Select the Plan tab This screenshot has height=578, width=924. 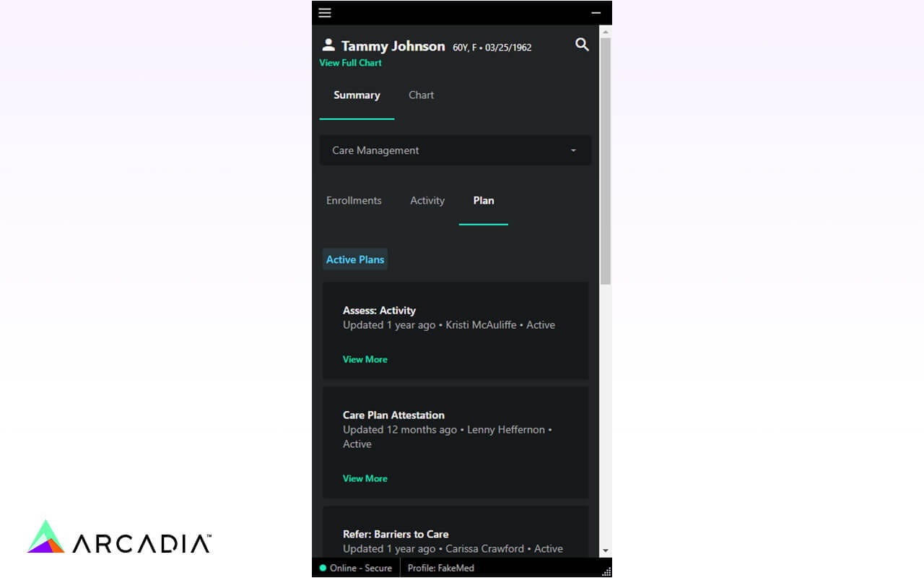coord(484,201)
